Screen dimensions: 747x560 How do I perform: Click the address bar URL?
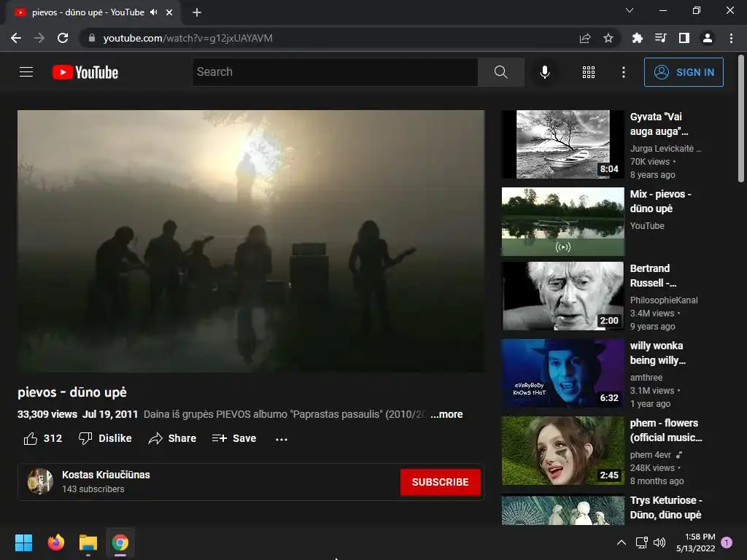pyautogui.click(x=187, y=38)
